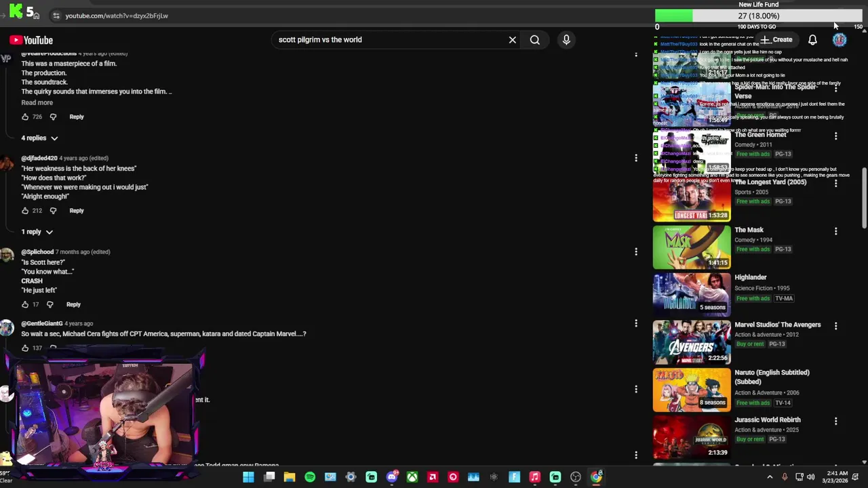Open the options menu for The Mask
Screen dimensions: 868x488
(835, 231)
